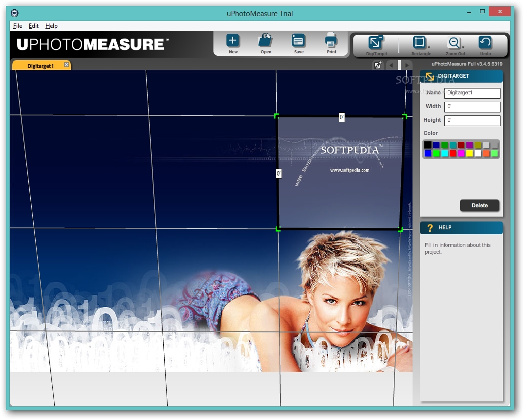Click the Name input field

(x=472, y=93)
